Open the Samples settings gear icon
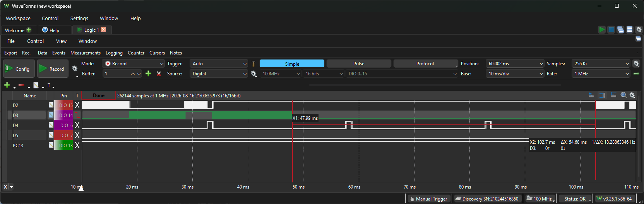644x204 pixels. [x=636, y=64]
